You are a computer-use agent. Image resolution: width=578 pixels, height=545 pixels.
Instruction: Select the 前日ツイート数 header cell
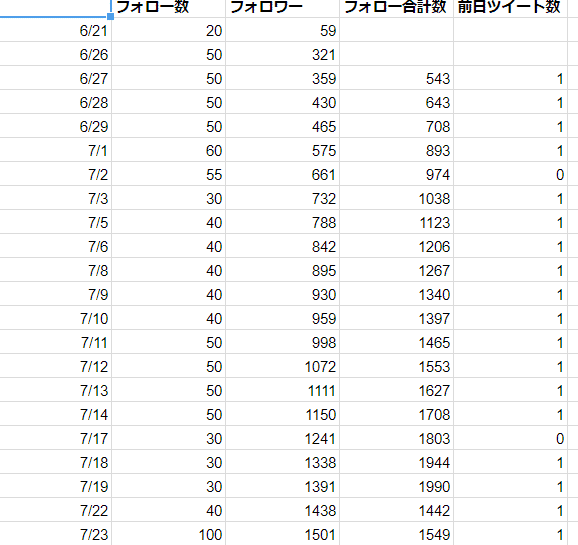pyautogui.click(x=510, y=8)
